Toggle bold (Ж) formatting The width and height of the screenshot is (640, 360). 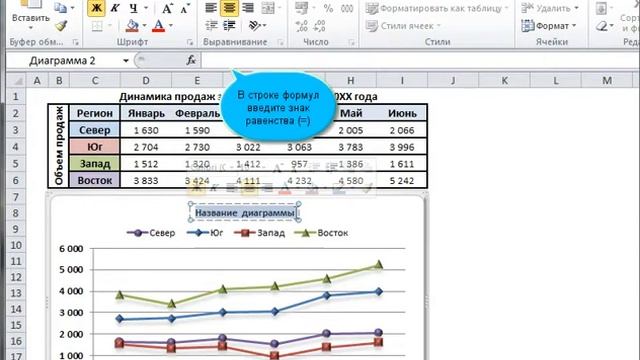(x=96, y=8)
